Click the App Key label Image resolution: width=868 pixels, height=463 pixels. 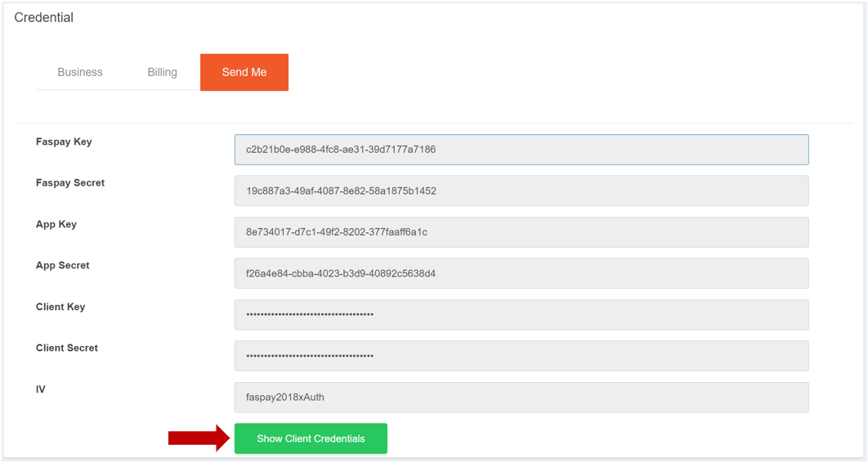56,224
